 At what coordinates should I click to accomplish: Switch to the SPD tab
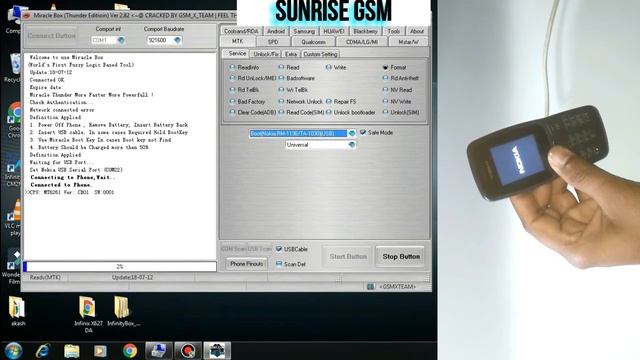pos(273,42)
